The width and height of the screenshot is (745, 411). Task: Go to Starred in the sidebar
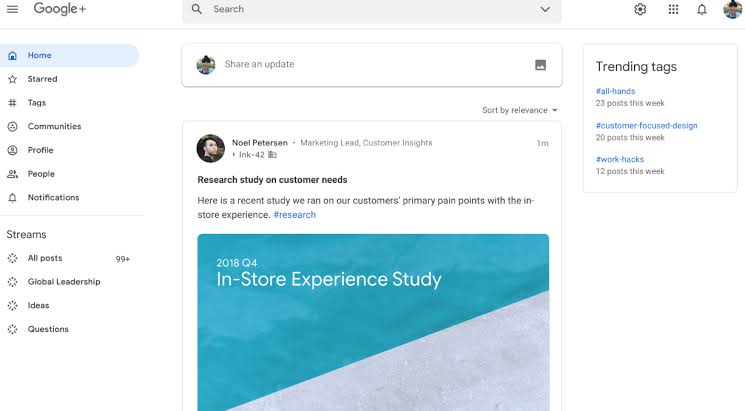click(x=42, y=79)
